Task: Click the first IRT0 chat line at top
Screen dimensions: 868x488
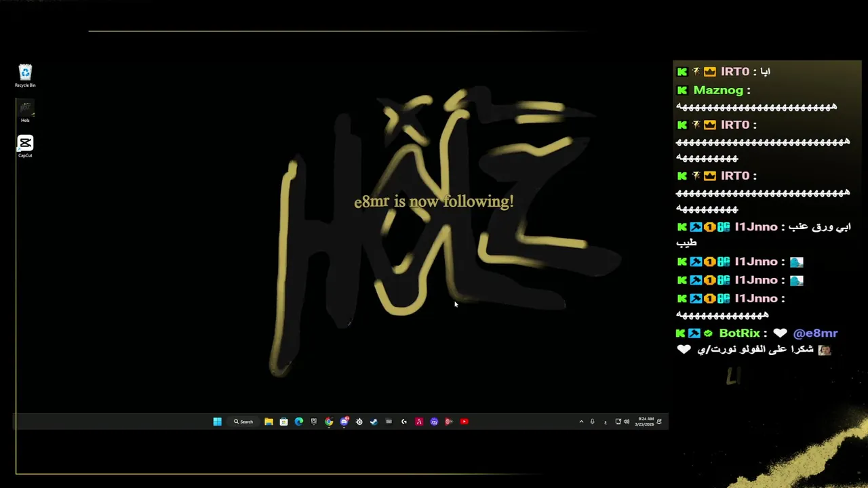Action: (724, 71)
